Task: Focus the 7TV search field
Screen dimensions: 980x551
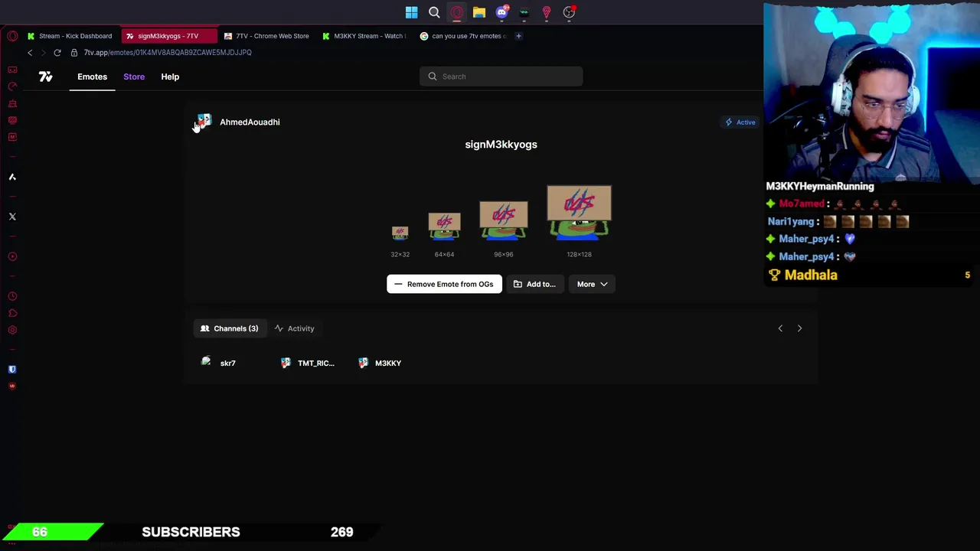Action: (x=501, y=77)
